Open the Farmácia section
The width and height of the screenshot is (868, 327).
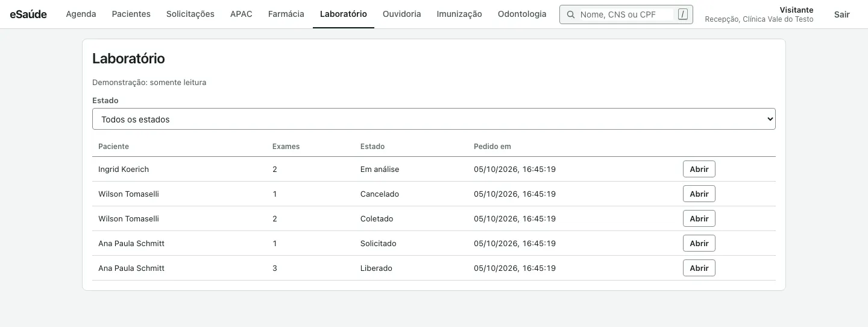286,14
